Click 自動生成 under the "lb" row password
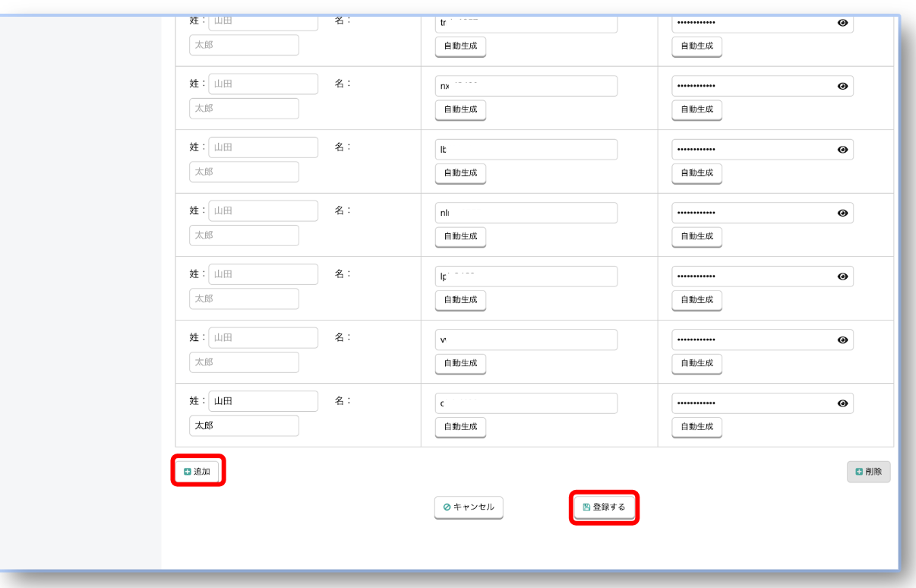Screen dimensions: 916x588 (696, 172)
